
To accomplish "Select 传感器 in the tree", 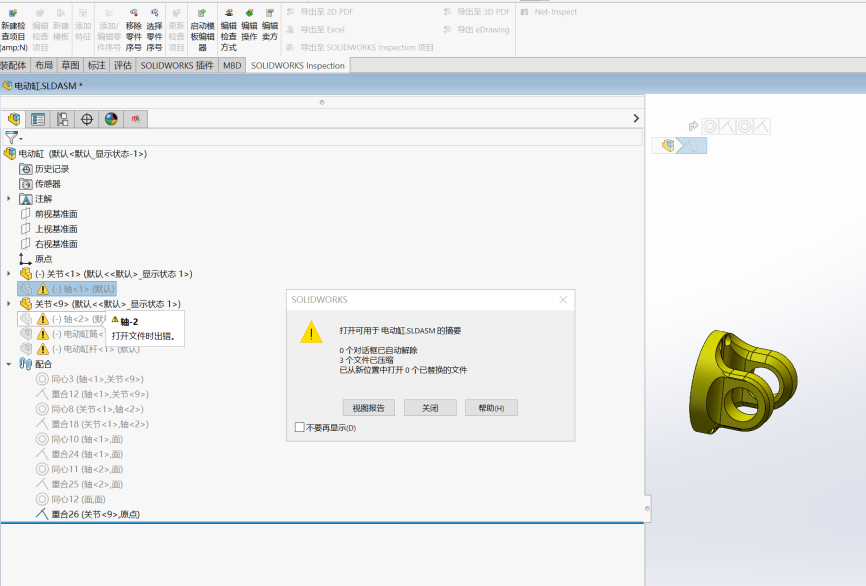I will click(x=40, y=184).
